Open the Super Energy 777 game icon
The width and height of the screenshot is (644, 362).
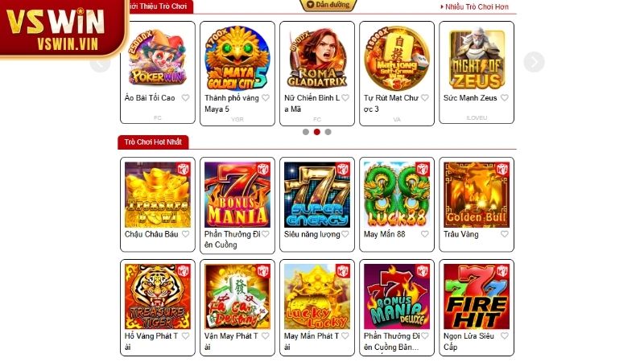pos(317,195)
